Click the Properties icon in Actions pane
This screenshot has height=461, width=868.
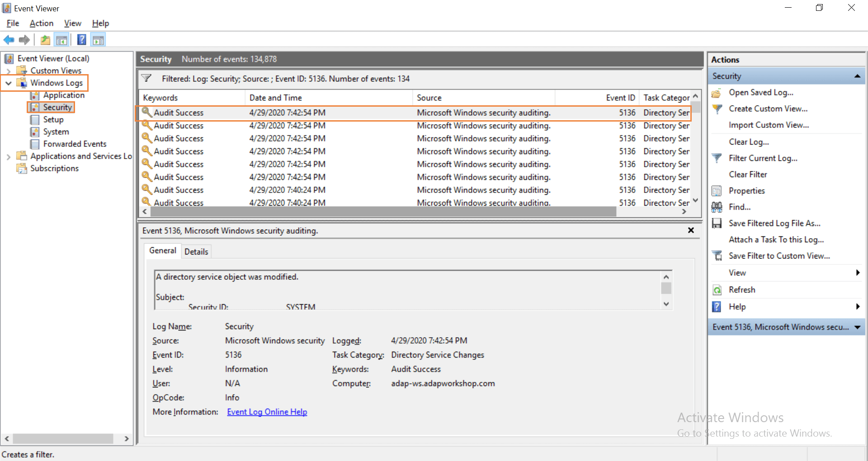click(x=717, y=191)
